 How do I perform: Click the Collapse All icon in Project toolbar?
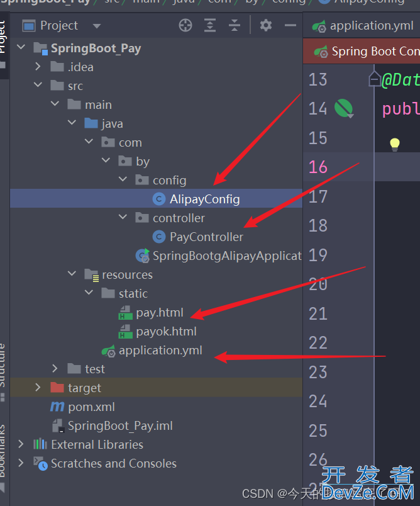coord(235,25)
